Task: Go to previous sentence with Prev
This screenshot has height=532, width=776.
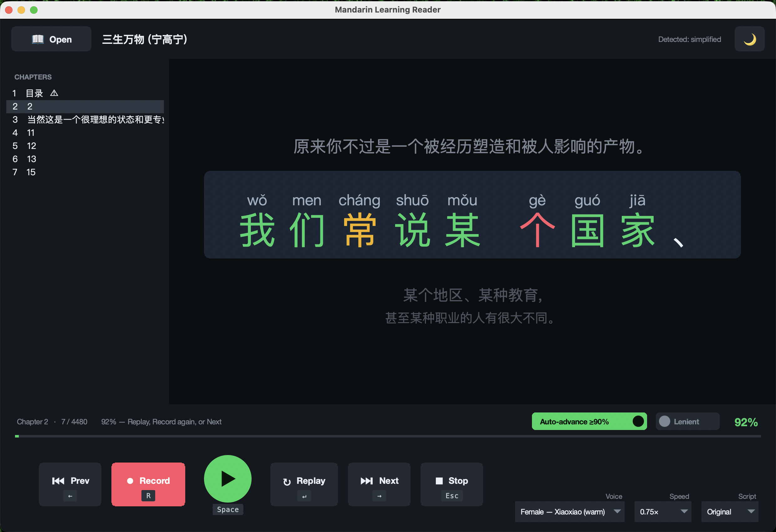Action: pyautogui.click(x=70, y=484)
